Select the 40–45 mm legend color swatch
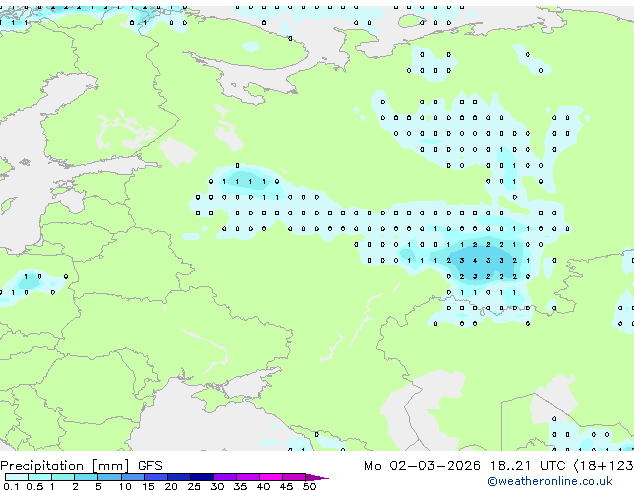Image resolution: width=634 pixels, height=490 pixels. tap(271, 477)
